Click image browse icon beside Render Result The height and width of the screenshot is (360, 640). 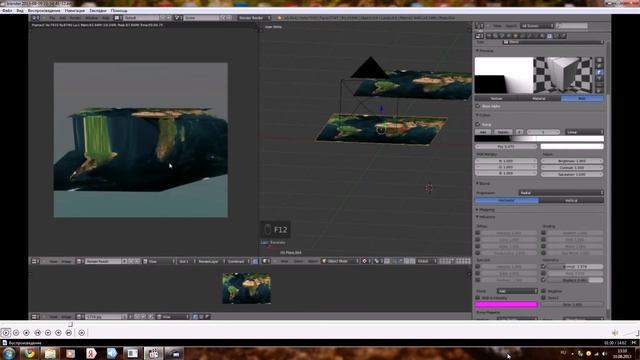(80, 261)
